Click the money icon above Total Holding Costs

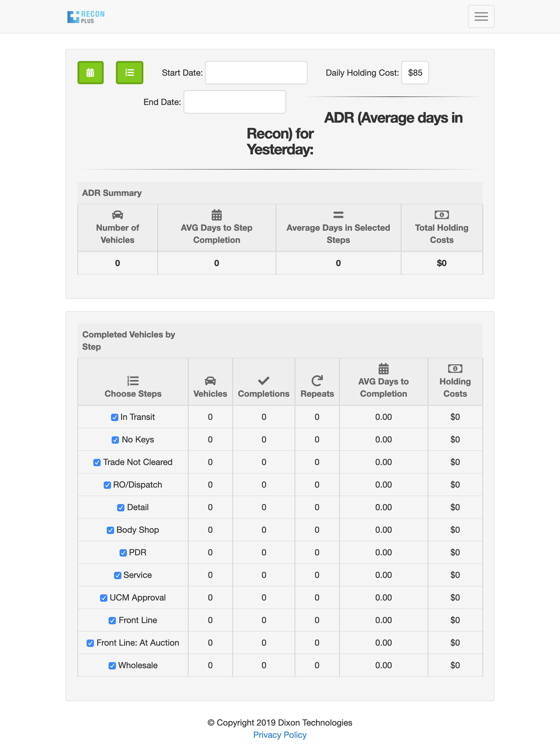click(441, 215)
